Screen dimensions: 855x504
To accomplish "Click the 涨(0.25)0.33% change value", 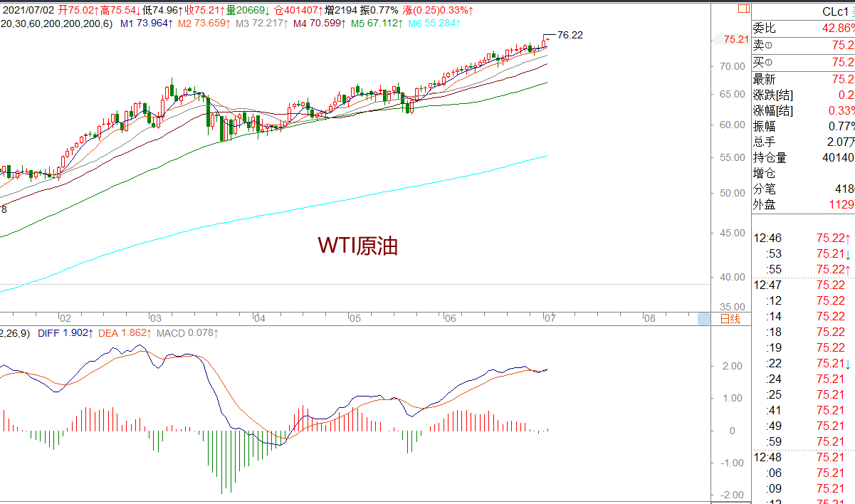I will click(x=438, y=11).
